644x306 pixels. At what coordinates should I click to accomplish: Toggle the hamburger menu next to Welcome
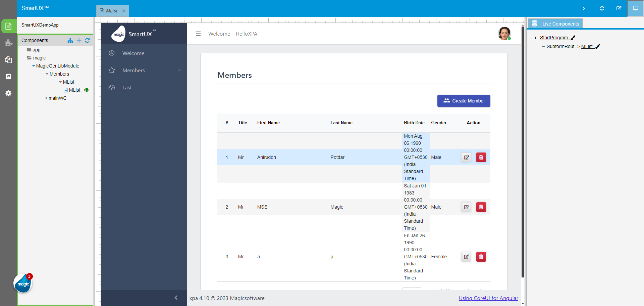(x=198, y=34)
